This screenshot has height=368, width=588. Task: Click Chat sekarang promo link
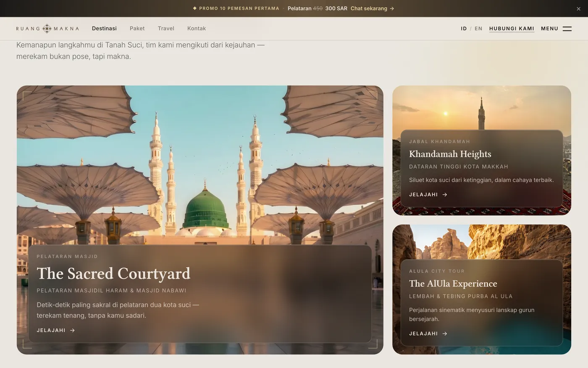(372, 8)
